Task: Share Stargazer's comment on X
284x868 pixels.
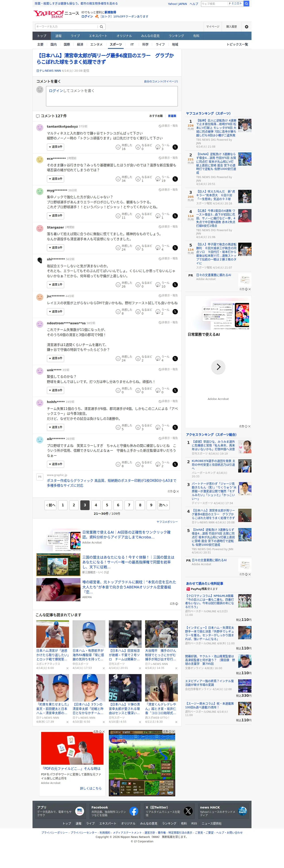Action: point(175,248)
